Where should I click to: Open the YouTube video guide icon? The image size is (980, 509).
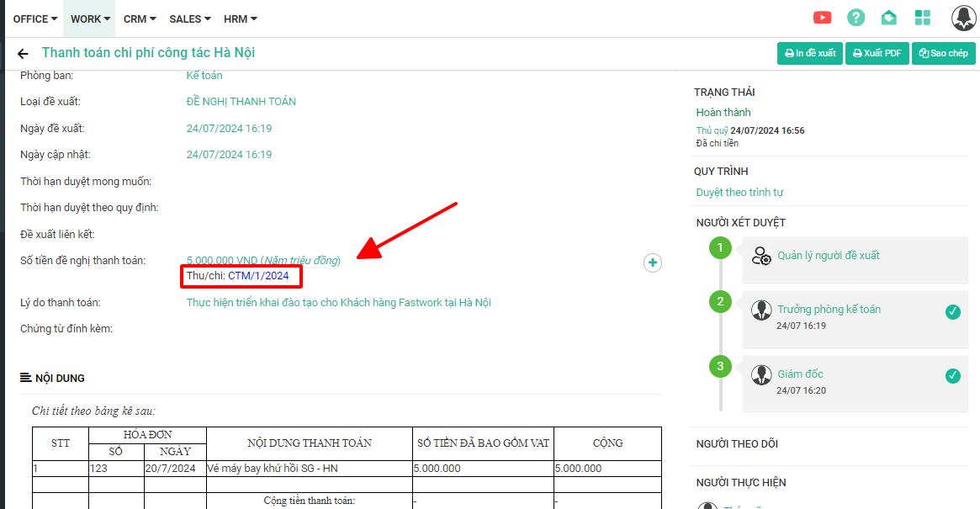pos(822,18)
